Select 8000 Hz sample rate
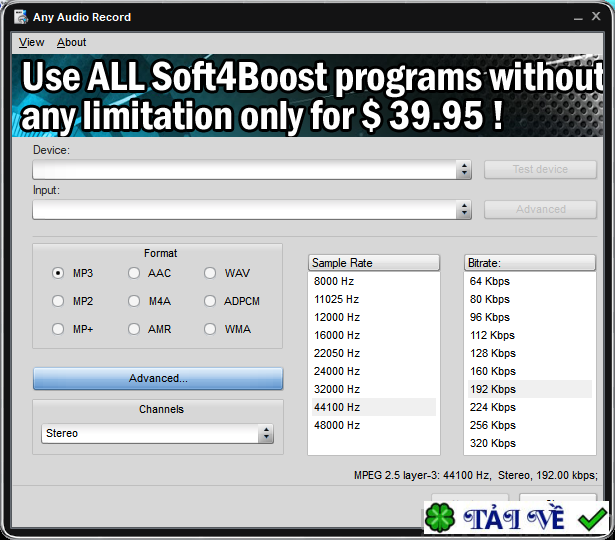Screen dimensions: 615x540 click(x=374, y=281)
